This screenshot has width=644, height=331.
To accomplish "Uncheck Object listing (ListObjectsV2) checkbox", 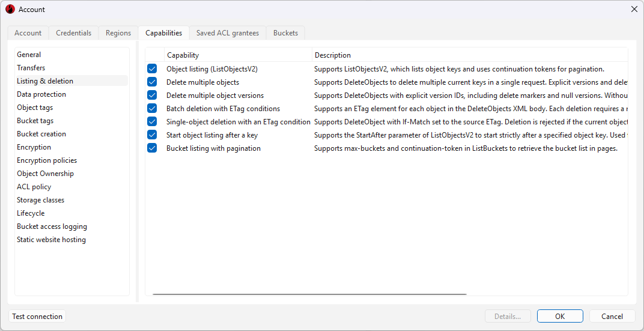I will 152,69.
